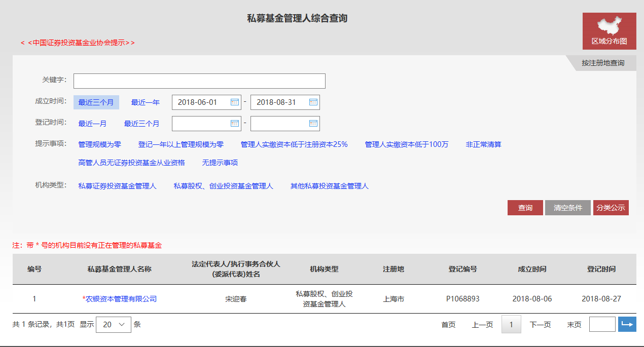Select 私募证券投资基金管理人 institution type
Viewport: 644px width, 347px height.
point(117,186)
